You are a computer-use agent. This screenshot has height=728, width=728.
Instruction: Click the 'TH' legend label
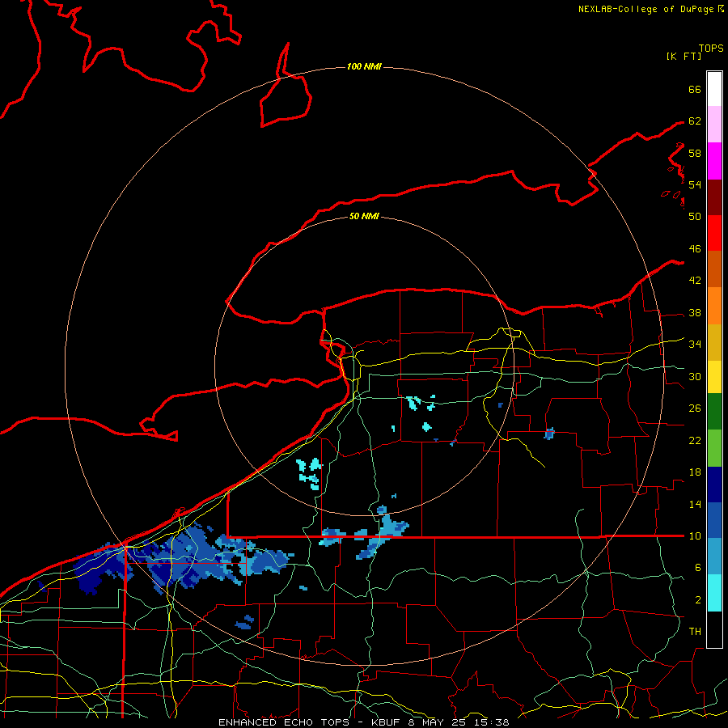(x=695, y=632)
